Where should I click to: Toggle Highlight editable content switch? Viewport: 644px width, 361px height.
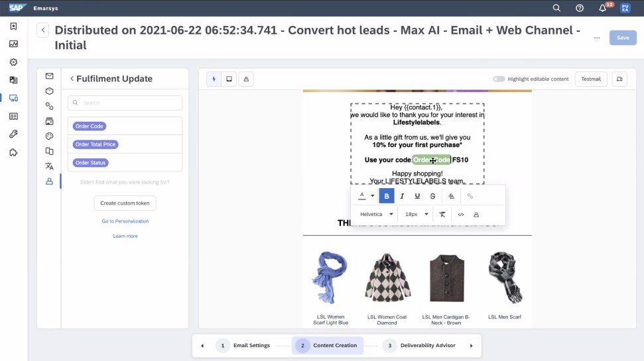(499, 79)
